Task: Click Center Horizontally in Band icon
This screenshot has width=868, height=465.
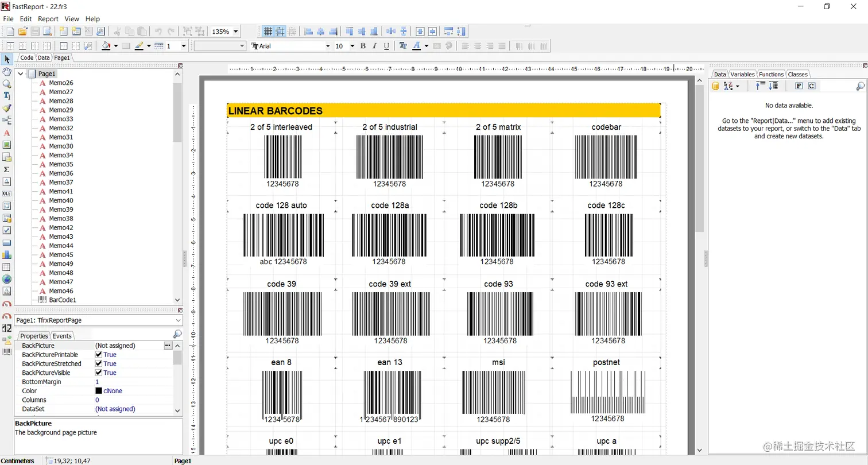Action: (x=420, y=32)
